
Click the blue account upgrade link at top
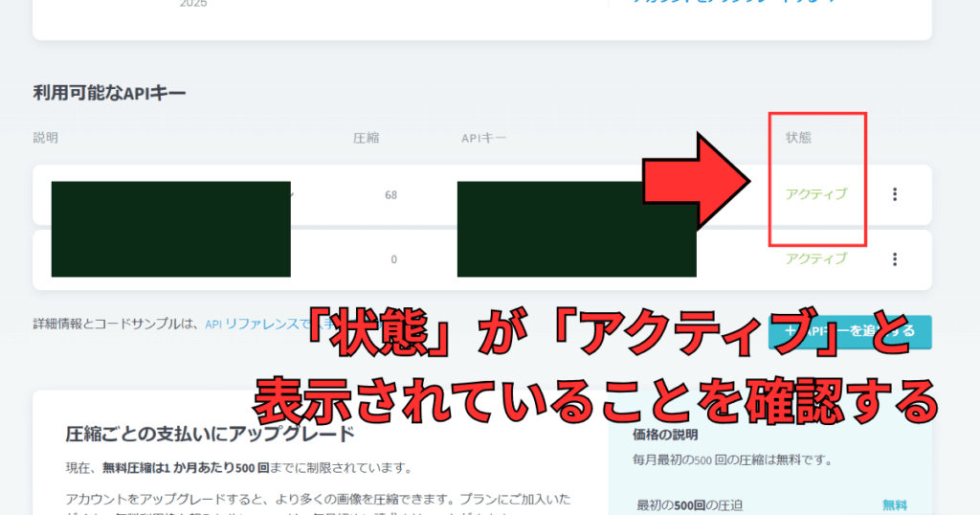[x=735, y=3]
